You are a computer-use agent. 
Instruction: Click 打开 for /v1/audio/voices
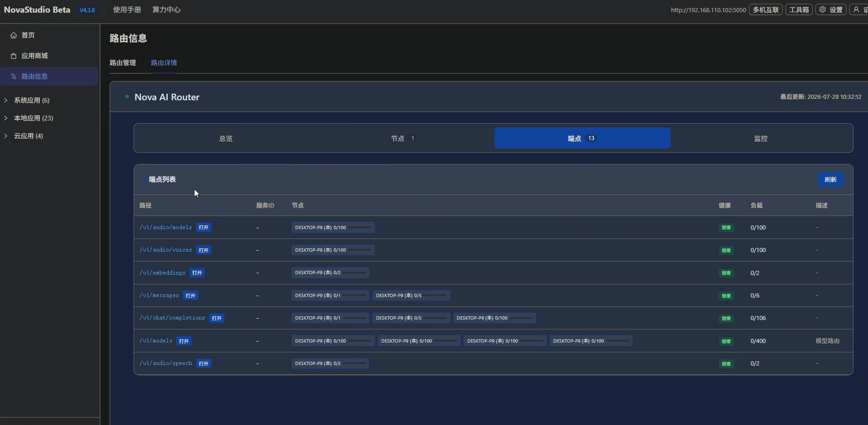point(203,250)
